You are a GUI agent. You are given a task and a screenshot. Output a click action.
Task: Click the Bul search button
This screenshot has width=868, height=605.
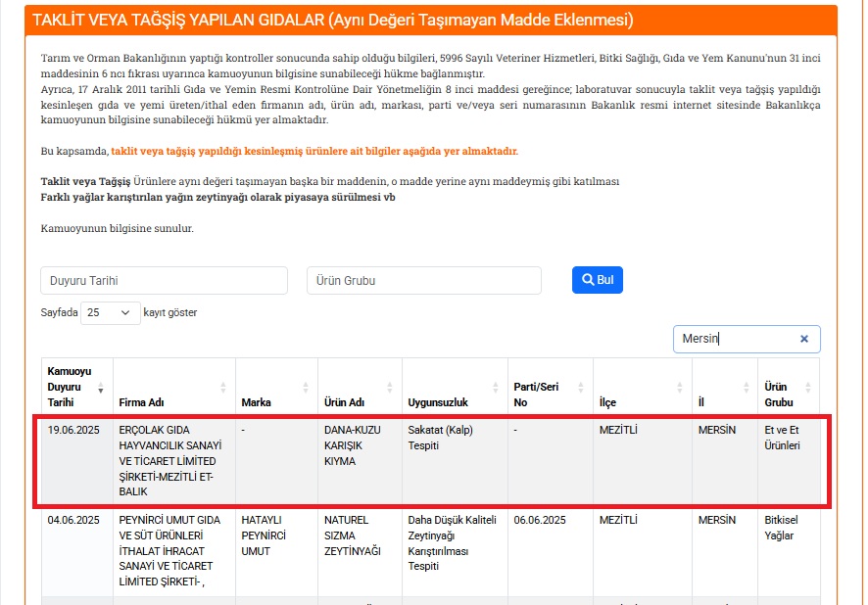click(x=598, y=280)
